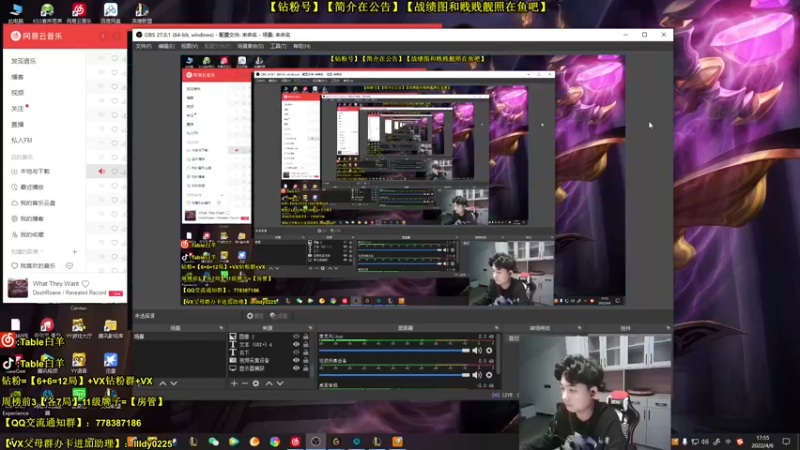Open WeChat from the taskbar

click(x=214, y=442)
